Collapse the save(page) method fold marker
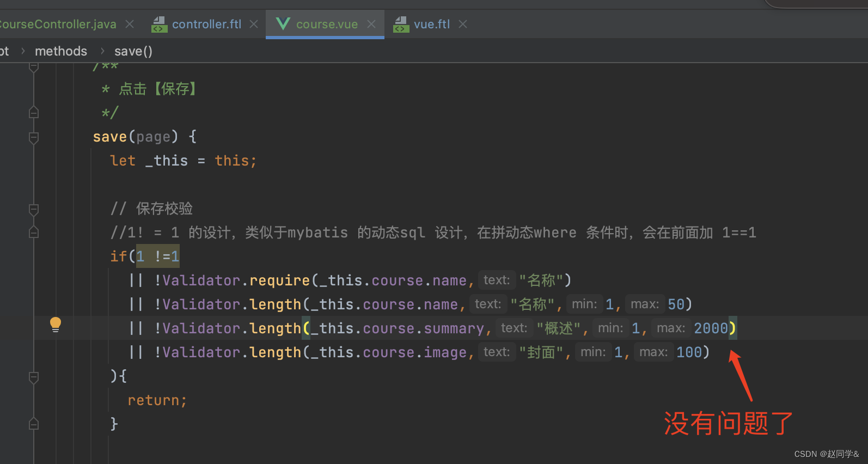The width and height of the screenshot is (868, 464). pyautogui.click(x=34, y=137)
